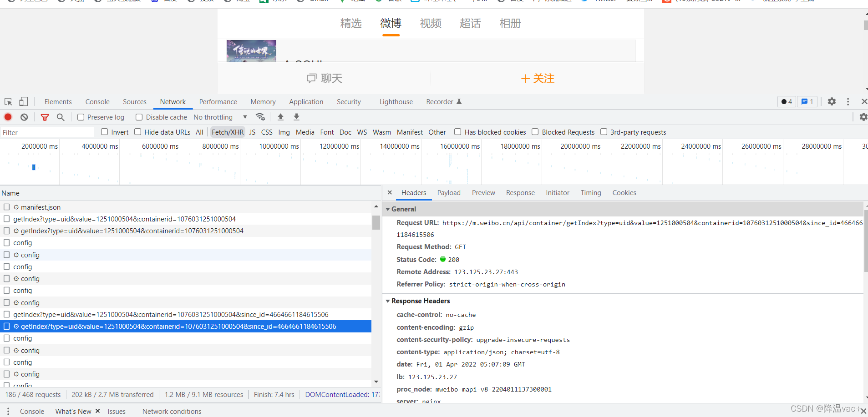Filter requests by Fetch/XHR type
The image size is (868, 417).
coord(228,132)
